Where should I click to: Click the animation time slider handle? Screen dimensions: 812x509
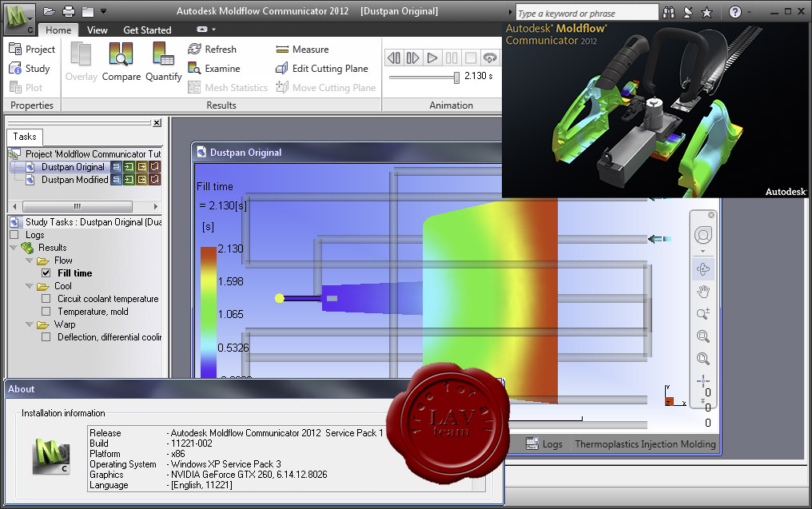(x=456, y=78)
